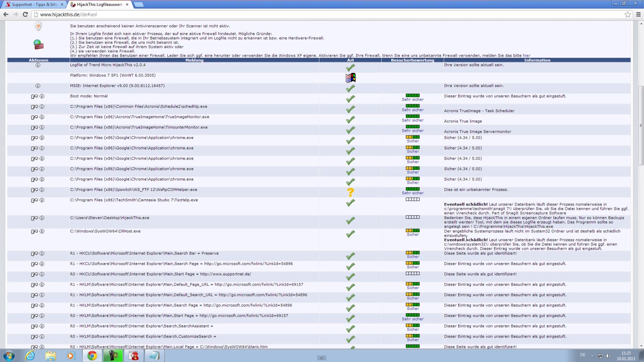The height and width of the screenshot is (362, 644).
Task: Open a new browser tab
Action: point(138,4)
